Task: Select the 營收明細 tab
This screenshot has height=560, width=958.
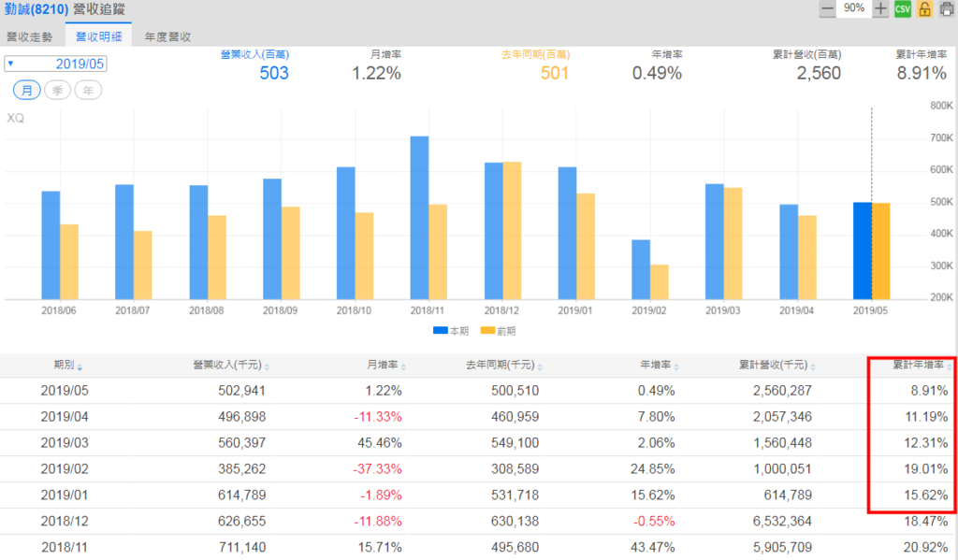Action: pos(98,36)
